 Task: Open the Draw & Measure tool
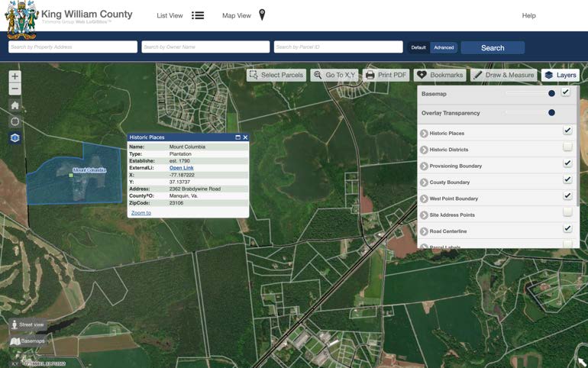(x=502, y=75)
